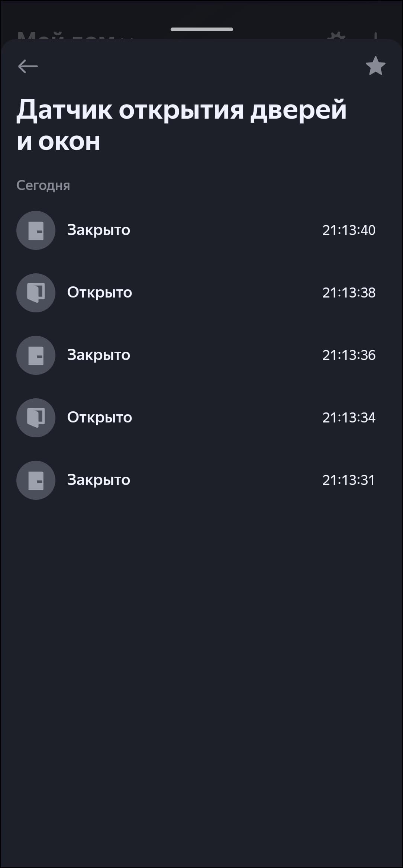Image resolution: width=403 pixels, height=868 pixels.
Task: Tap the bottom sheet drag handle
Action: tap(201, 29)
